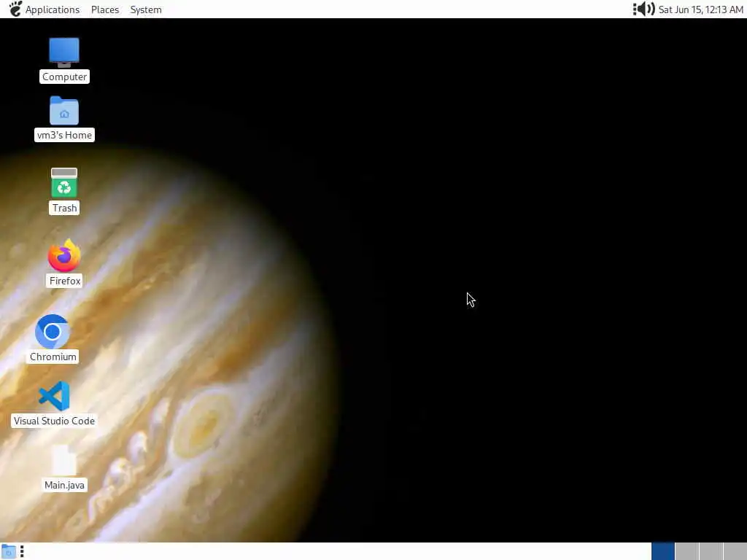Select the vm3's Home folder icon
The height and width of the screenshot is (560, 747).
click(x=64, y=111)
